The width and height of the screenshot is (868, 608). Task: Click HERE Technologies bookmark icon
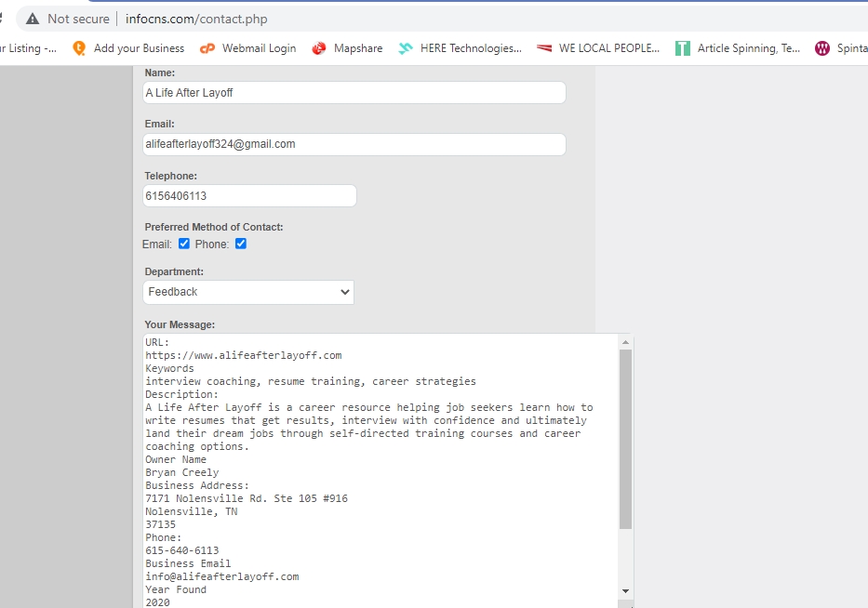[406, 48]
